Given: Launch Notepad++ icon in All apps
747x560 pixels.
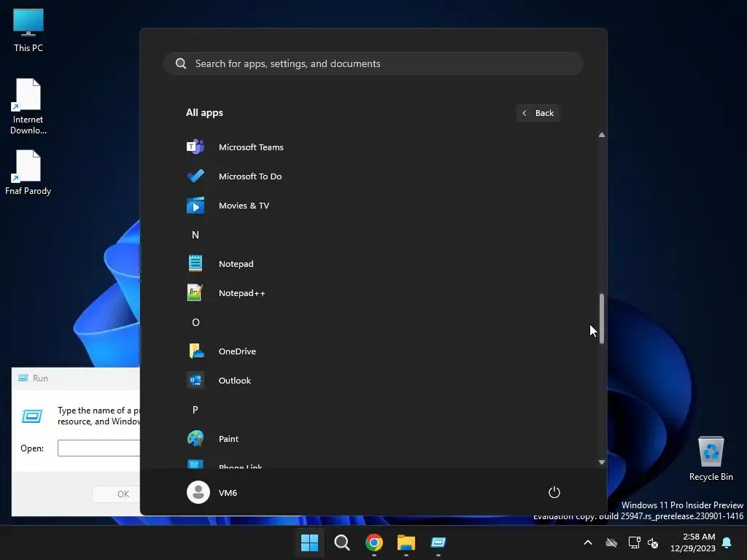Looking at the screenshot, I should point(196,293).
